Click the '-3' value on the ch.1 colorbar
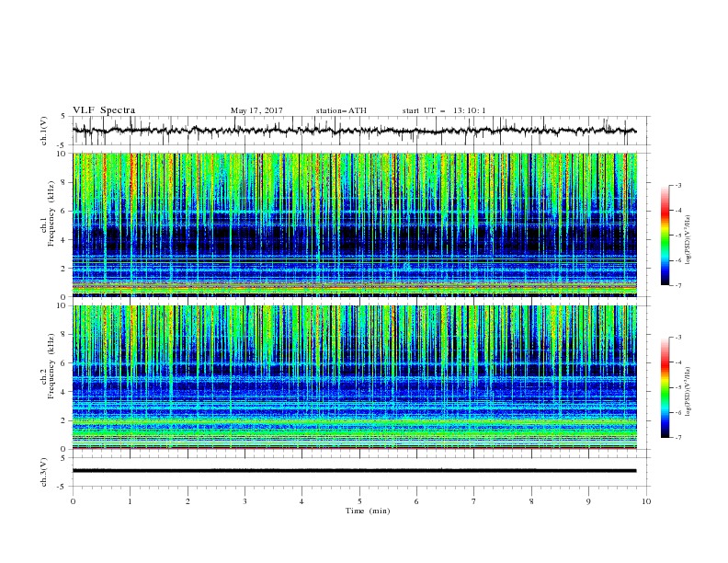 tap(678, 185)
